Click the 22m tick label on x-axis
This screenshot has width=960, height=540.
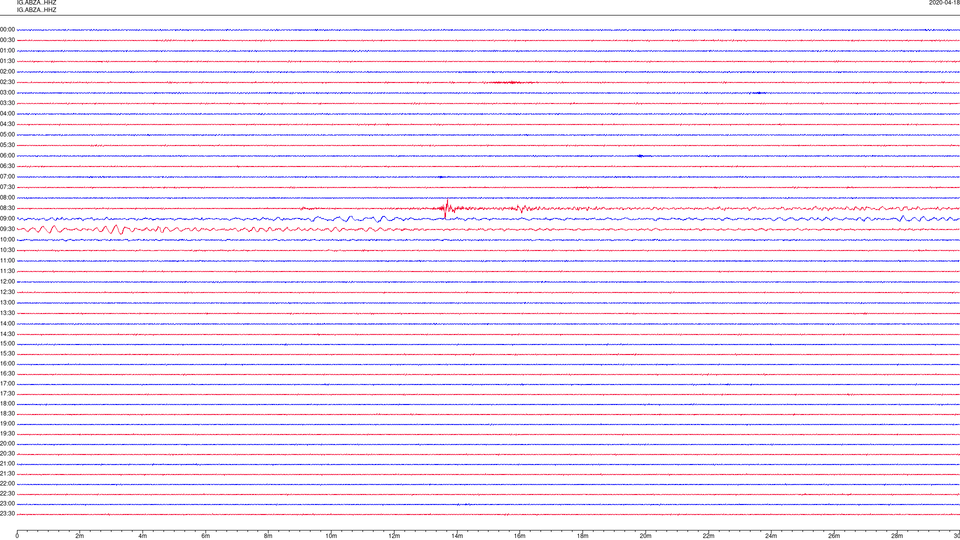[x=708, y=536]
